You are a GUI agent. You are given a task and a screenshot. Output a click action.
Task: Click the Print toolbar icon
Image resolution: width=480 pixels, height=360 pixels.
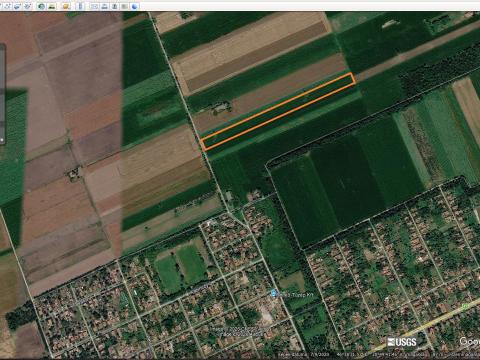[104, 6]
